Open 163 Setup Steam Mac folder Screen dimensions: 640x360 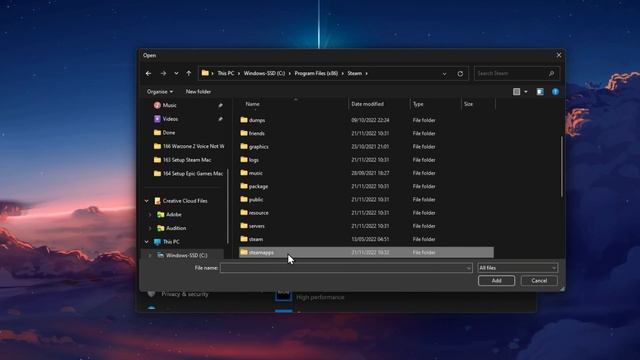click(x=187, y=160)
